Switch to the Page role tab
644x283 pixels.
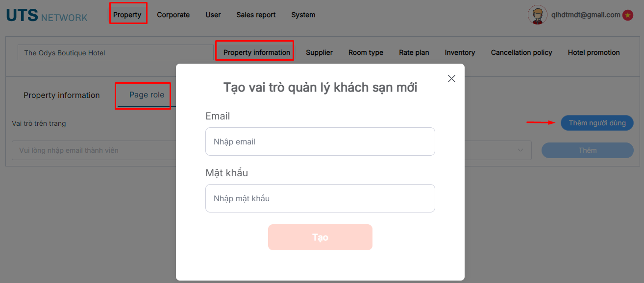coord(147,95)
